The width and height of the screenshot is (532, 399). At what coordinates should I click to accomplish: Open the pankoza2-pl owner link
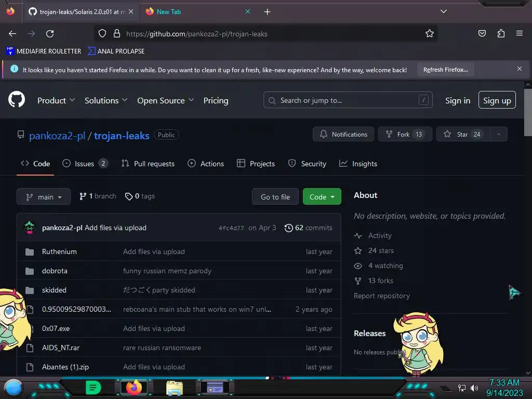point(57,136)
